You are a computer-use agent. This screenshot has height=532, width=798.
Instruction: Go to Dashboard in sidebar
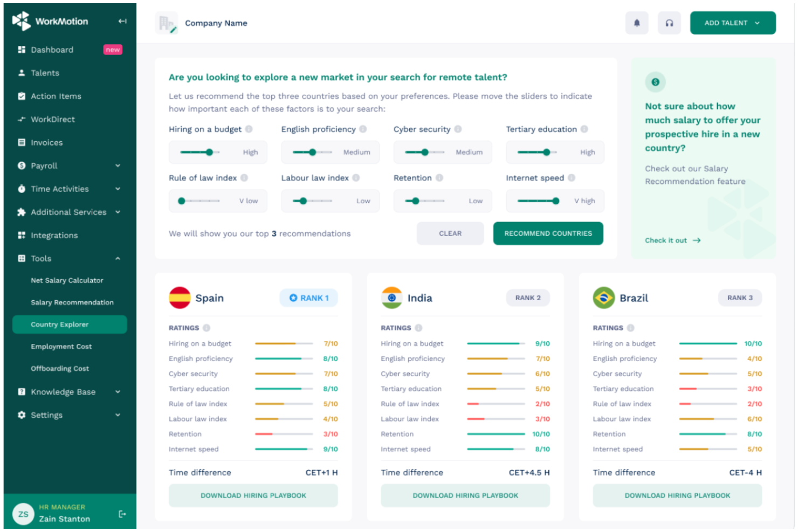point(52,50)
